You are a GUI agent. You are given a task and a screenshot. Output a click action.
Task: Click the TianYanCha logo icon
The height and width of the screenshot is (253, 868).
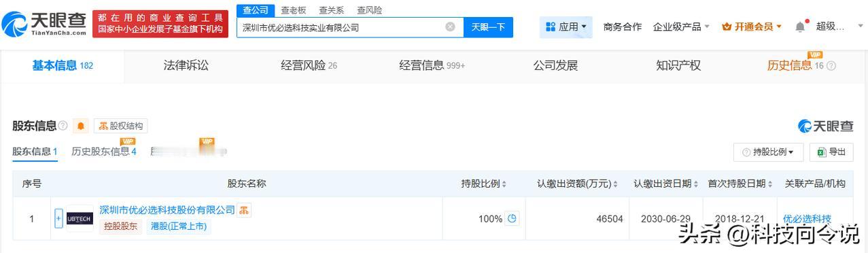(x=15, y=25)
